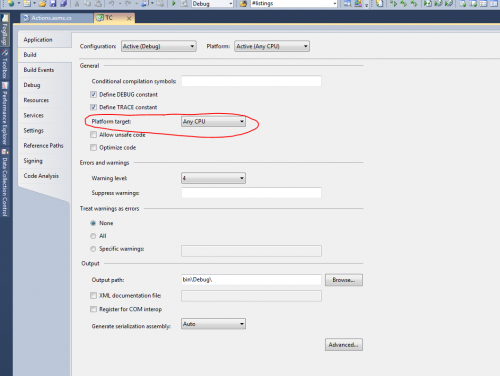
Task: Enable Optimize code checkbox
Action: pyautogui.click(x=93, y=147)
